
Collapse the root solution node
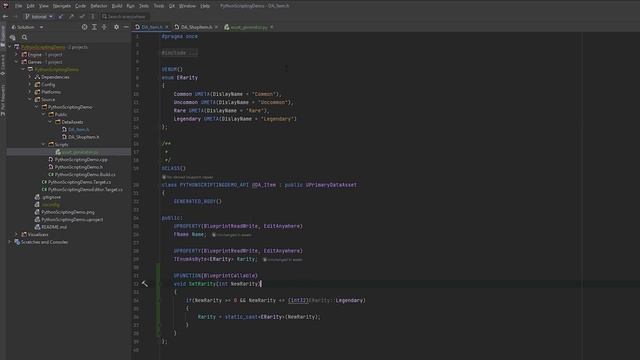point(10,47)
